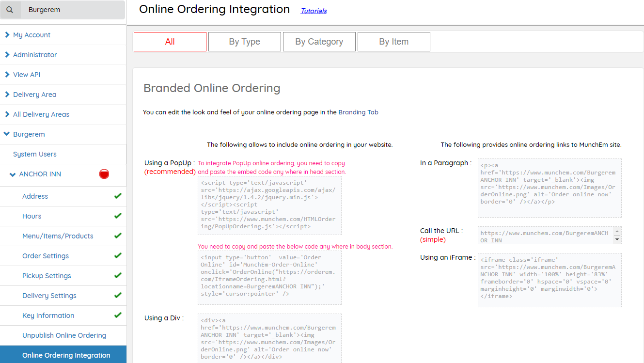The height and width of the screenshot is (363, 644).
Task: Follow the Branding Tab link
Action: tap(358, 112)
